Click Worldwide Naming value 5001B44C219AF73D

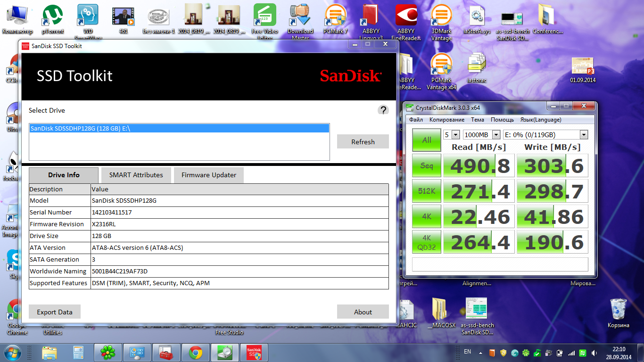click(120, 271)
